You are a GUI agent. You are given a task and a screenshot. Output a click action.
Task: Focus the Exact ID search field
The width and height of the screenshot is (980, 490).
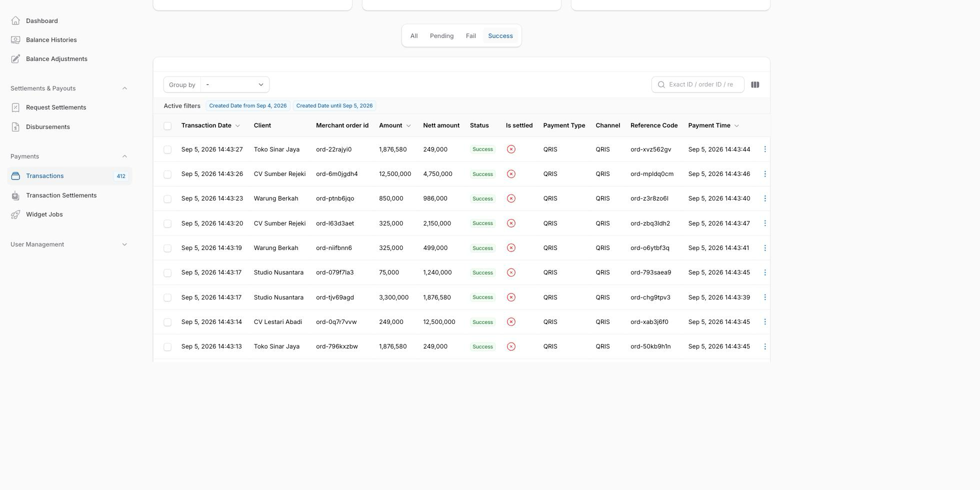(x=697, y=84)
